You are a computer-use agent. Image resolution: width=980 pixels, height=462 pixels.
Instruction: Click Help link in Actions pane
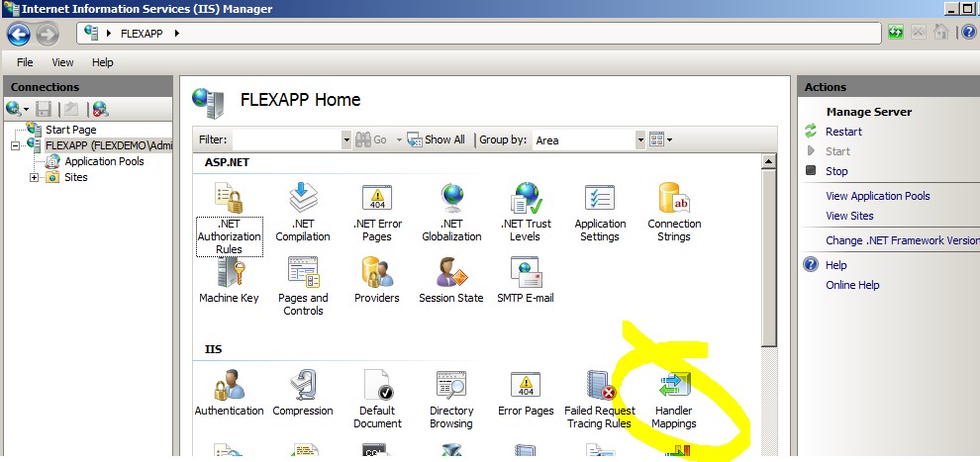coord(835,265)
